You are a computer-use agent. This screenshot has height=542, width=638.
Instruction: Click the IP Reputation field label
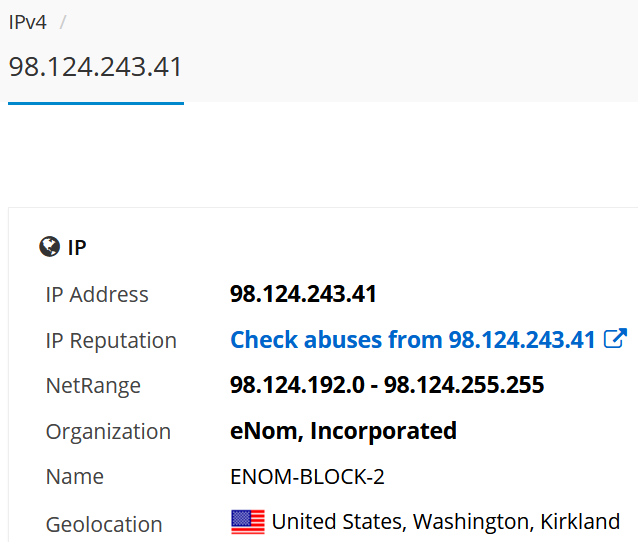111,341
